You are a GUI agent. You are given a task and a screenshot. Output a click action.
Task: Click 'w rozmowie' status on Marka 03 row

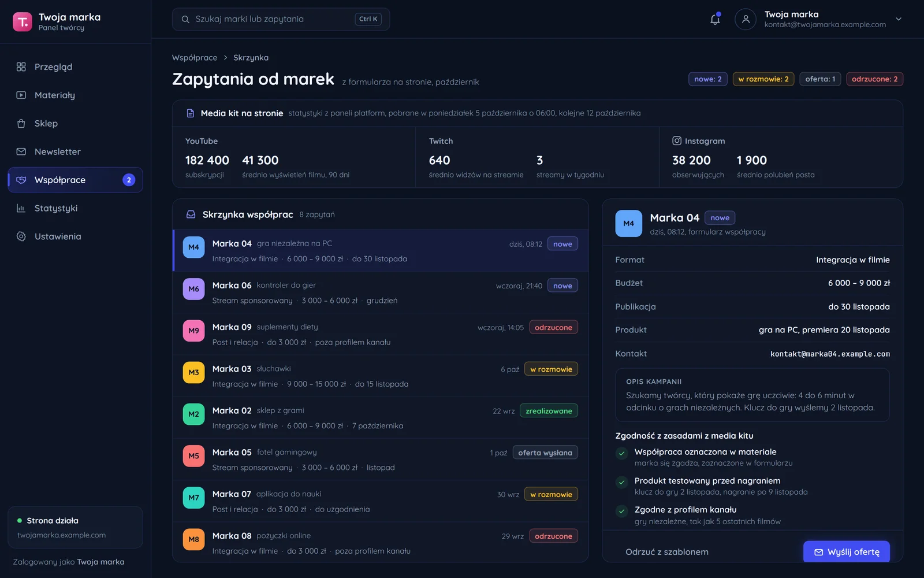point(551,369)
